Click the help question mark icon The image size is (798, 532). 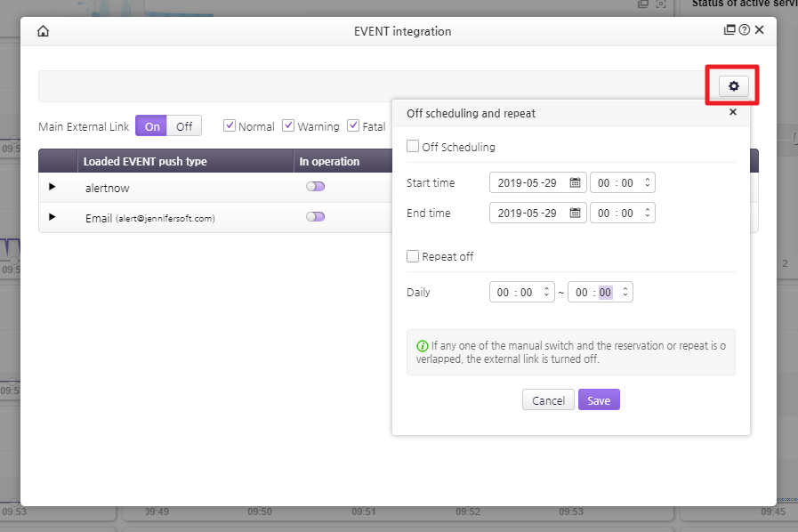(744, 30)
